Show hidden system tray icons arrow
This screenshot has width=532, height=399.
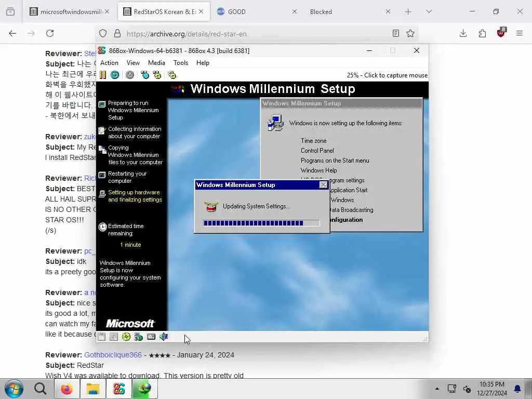(x=437, y=389)
